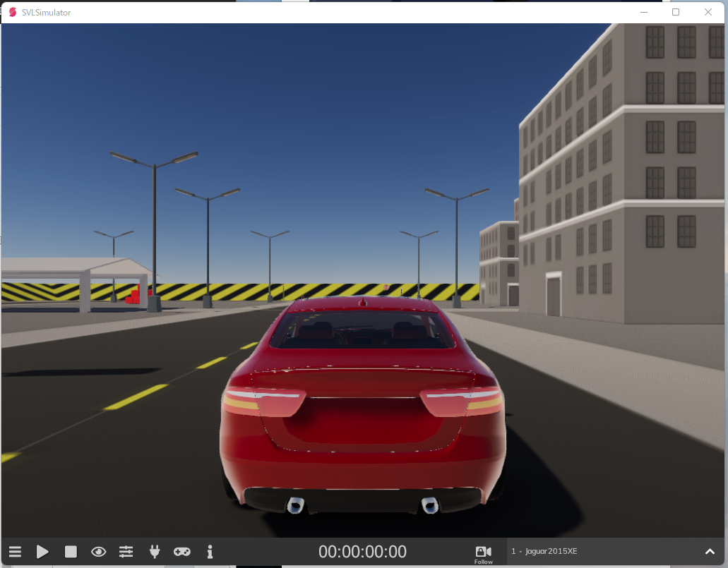728x568 pixels.
Task: Start simulation with the Play button
Action: (42, 552)
